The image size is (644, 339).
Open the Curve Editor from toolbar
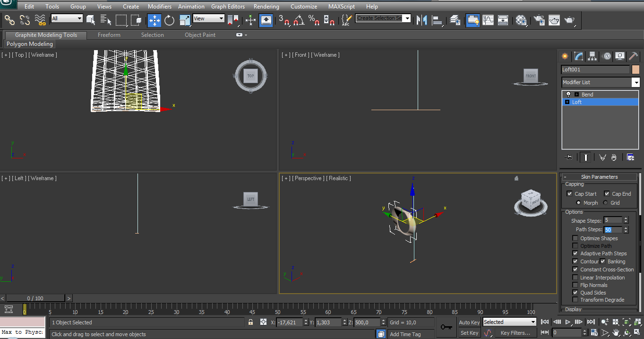[488, 20]
